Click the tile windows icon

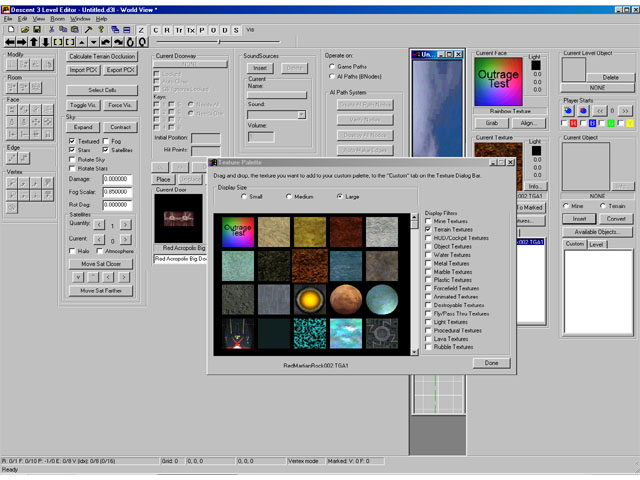[127, 30]
